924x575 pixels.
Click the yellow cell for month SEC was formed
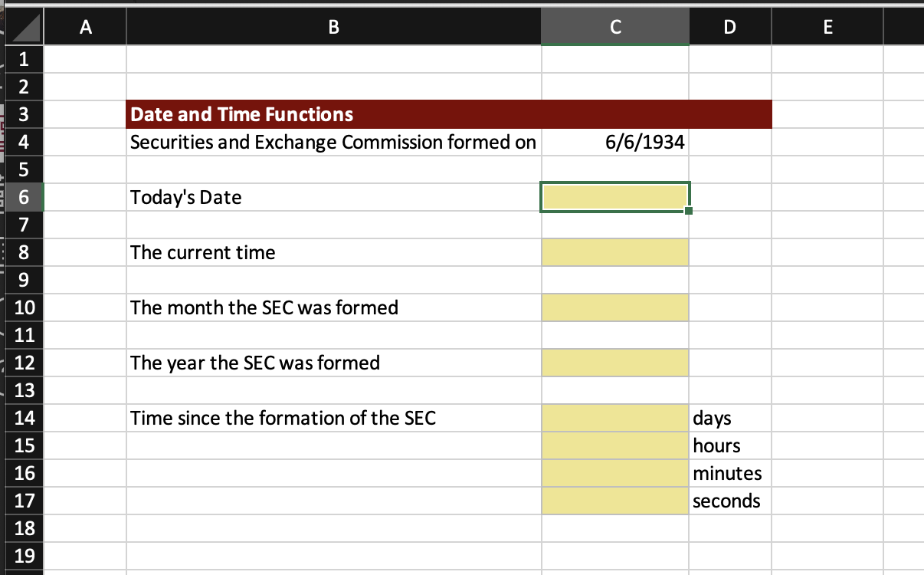pyautogui.click(x=614, y=307)
